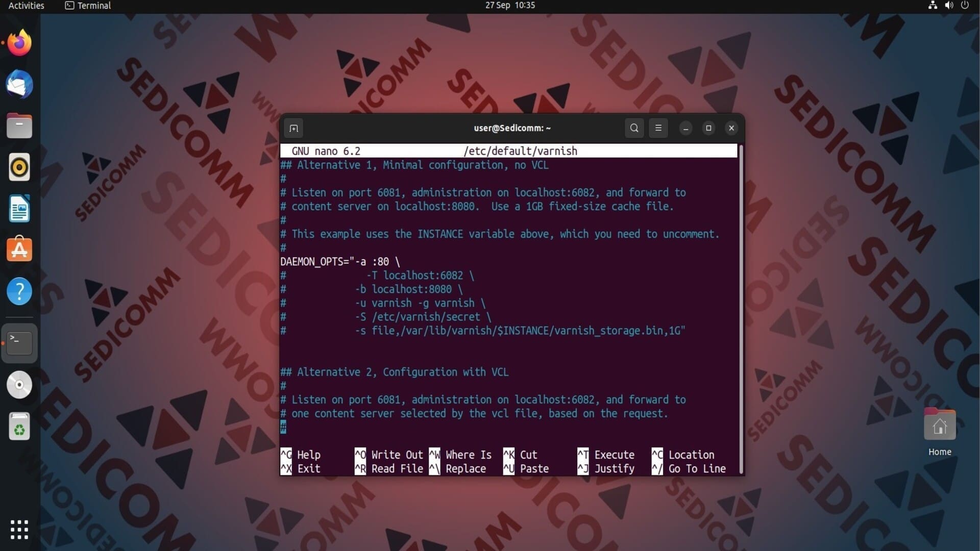Open the power menu icon in top bar
This screenshot has height=551, width=980.
[x=965, y=6]
